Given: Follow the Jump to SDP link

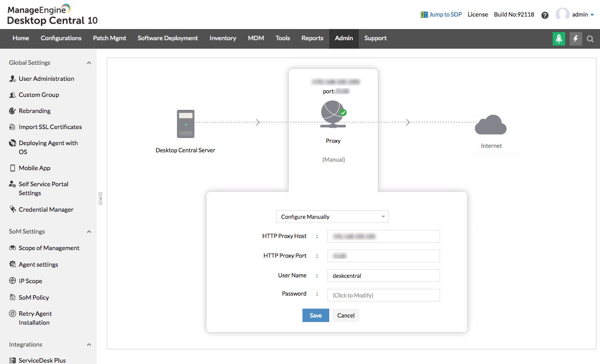Looking at the screenshot, I should coord(445,15).
